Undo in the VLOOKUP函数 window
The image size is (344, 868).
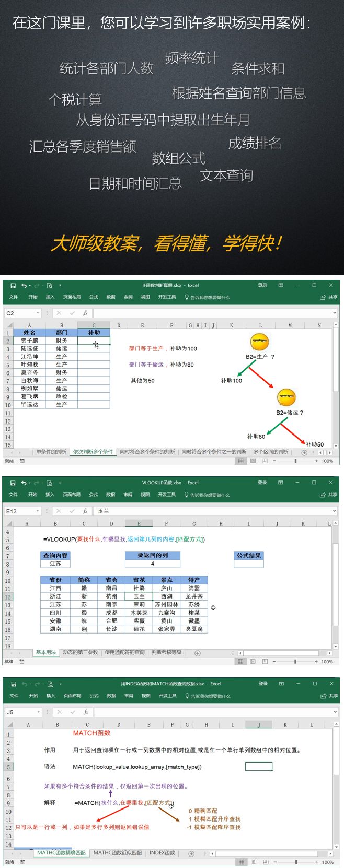pos(24,483)
